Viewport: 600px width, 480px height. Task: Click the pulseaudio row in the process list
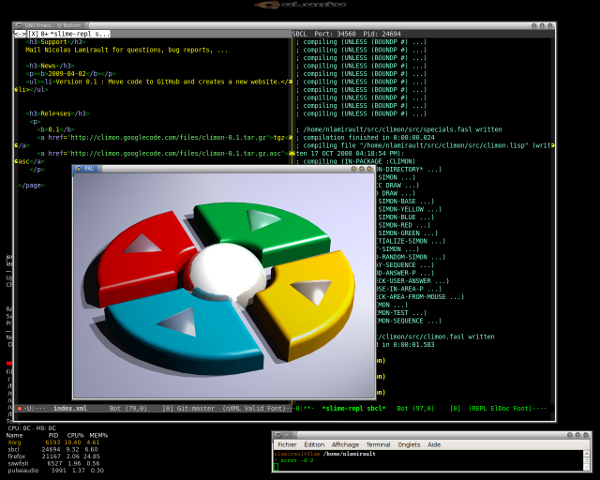pos(55,470)
